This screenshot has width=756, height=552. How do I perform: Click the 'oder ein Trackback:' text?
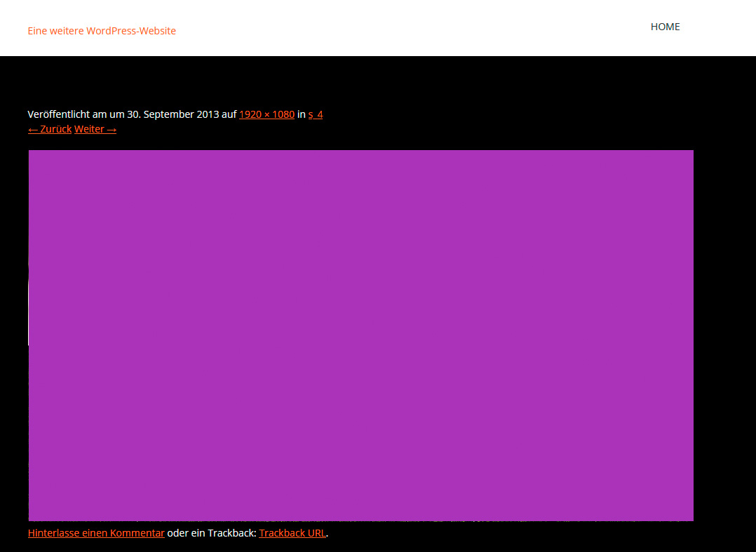[212, 533]
